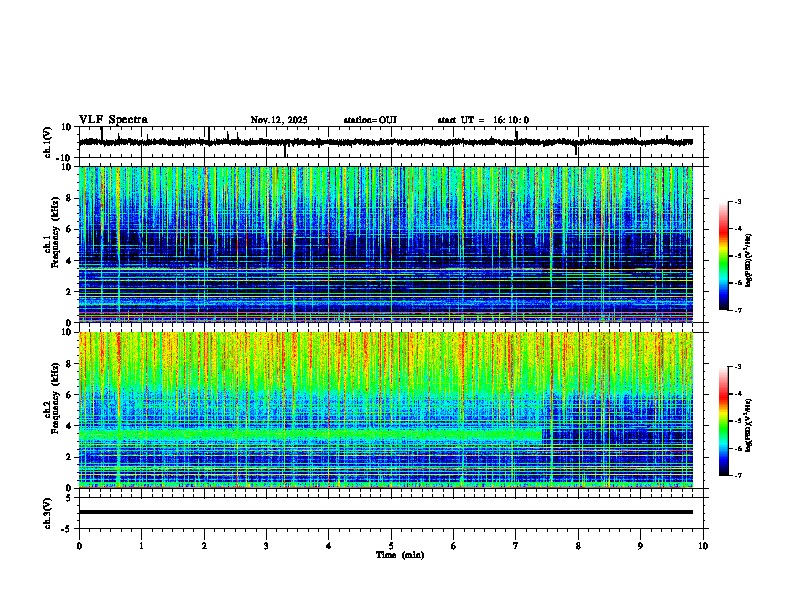Click the "ch.1(V)" waveform axis label

coord(48,142)
